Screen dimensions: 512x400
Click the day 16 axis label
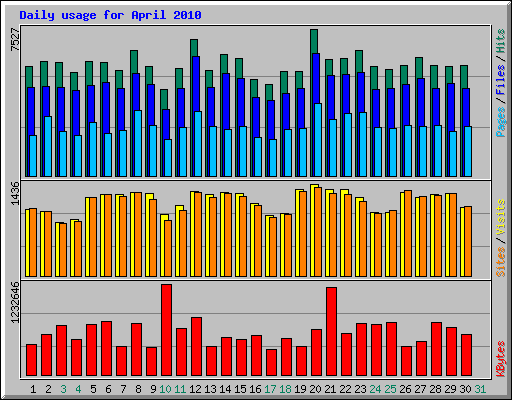(255, 389)
